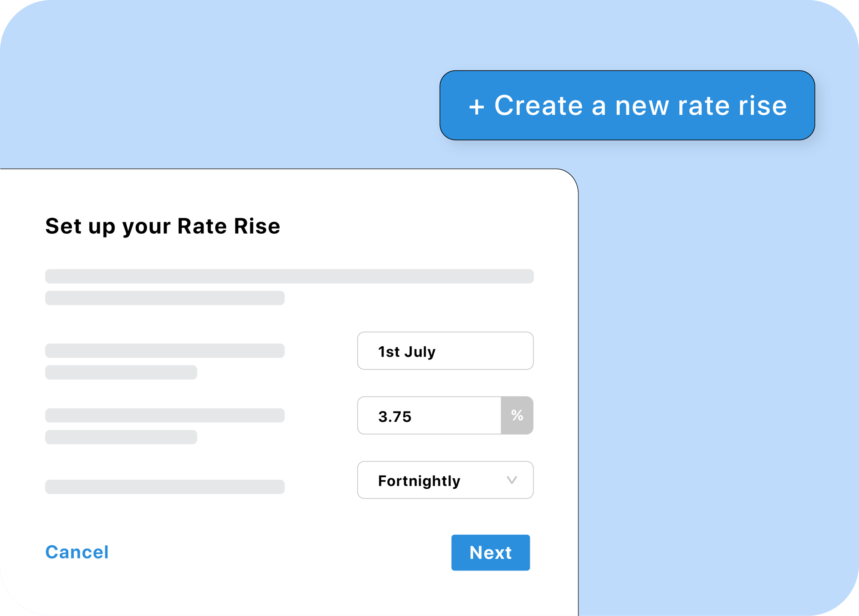Click the short placeholder bar under the description
Screen dimensions: 859x616
[165, 298]
